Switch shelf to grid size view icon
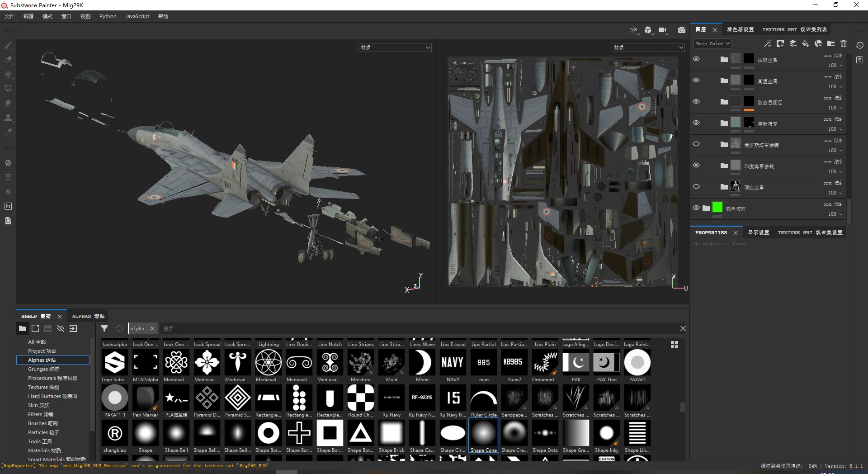Image resolution: width=868 pixels, height=474 pixels. tap(675, 345)
